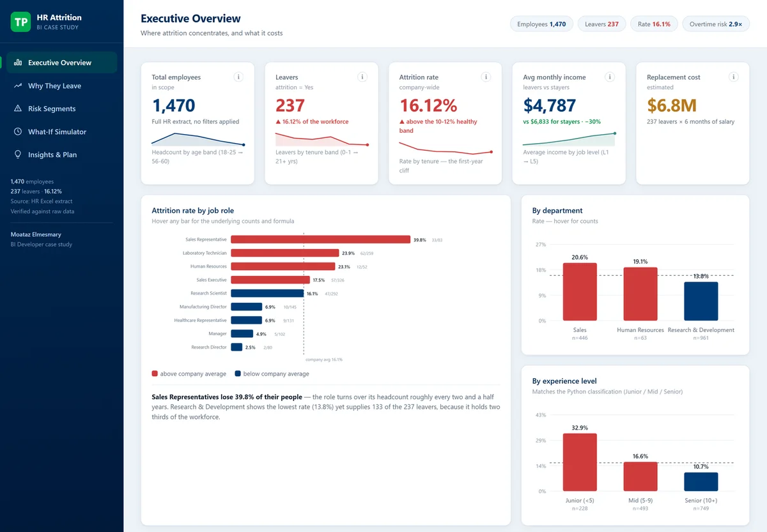Click the 20.6% Sales department label
The image size is (767, 532).
pos(580,257)
